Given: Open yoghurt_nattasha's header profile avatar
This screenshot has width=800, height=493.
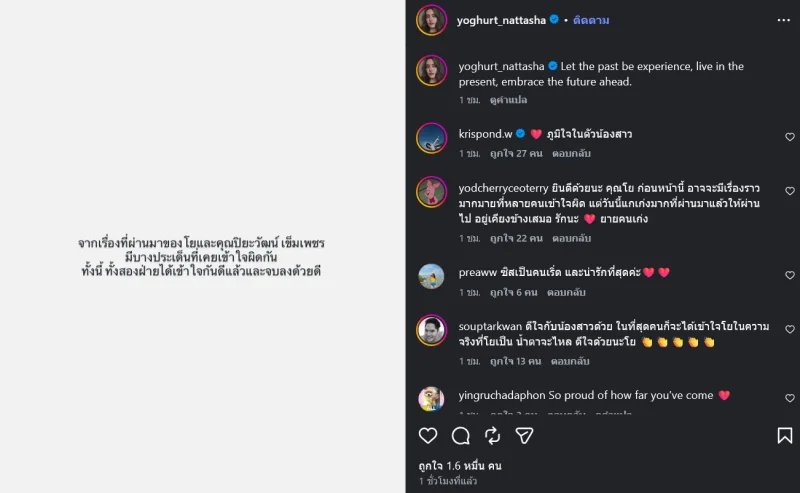Looking at the screenshot, I should pos(432,20).
